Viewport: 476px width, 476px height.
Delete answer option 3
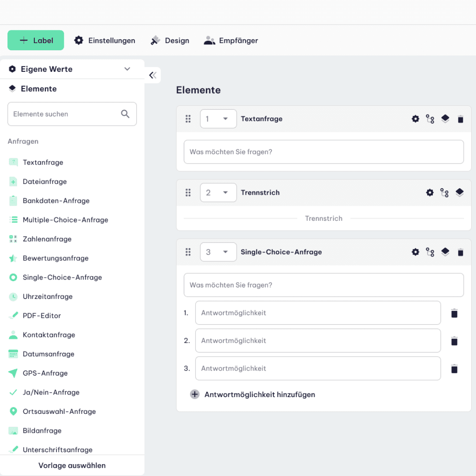(x=454, y=368)
